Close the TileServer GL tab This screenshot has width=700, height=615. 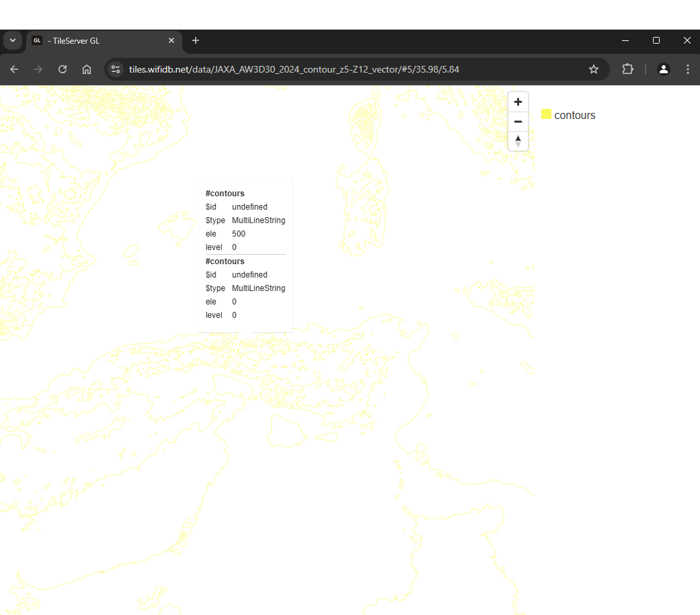[x=171, y=40]
